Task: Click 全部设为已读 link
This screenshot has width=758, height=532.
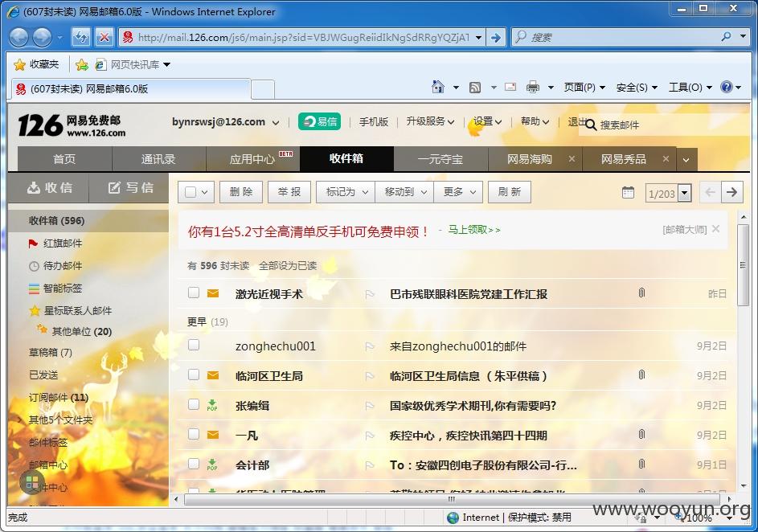Action: click(x=288, y=266)
